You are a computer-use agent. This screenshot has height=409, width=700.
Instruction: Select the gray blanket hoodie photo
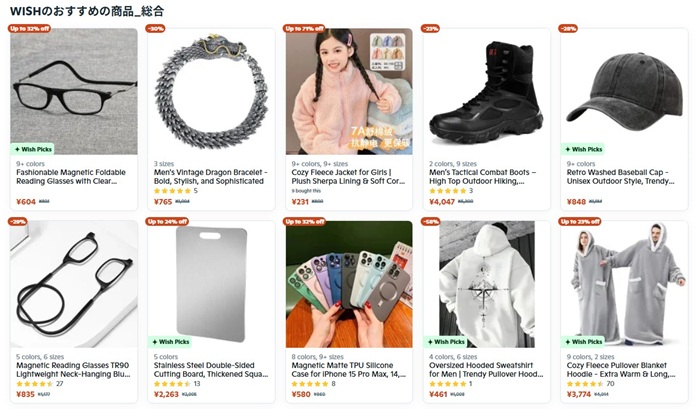click(x=624, y=284)
